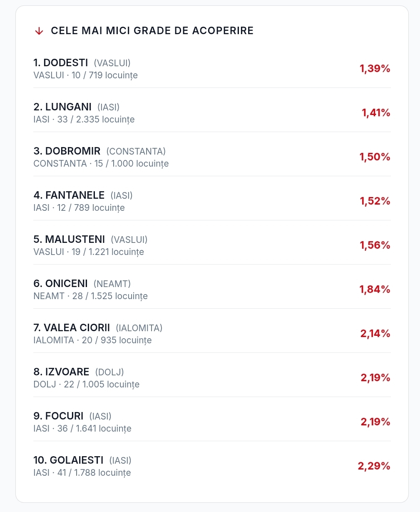420x512 pixels.
Task: Click the 2,14% value for VALEA CIORII
Action: click(x=375, y=334)
